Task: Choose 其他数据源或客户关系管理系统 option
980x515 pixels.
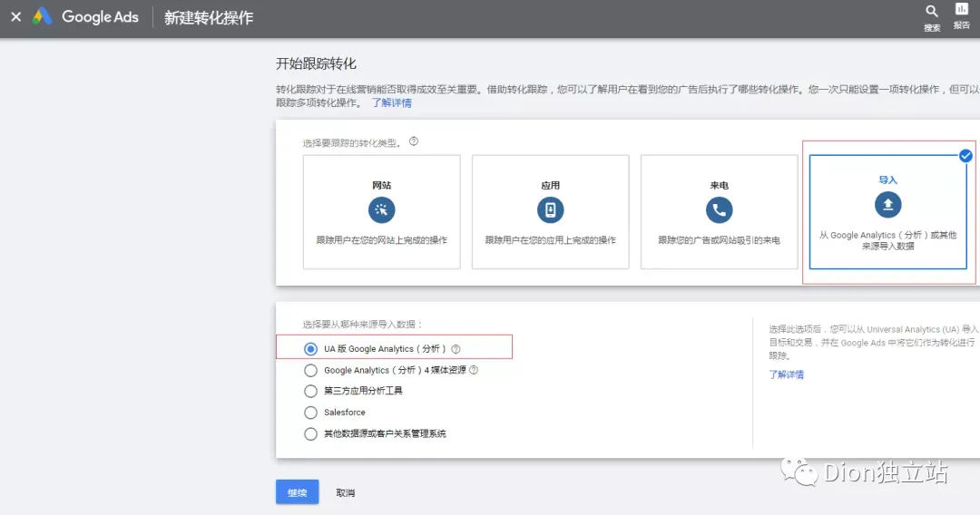Action: (310, 433)
